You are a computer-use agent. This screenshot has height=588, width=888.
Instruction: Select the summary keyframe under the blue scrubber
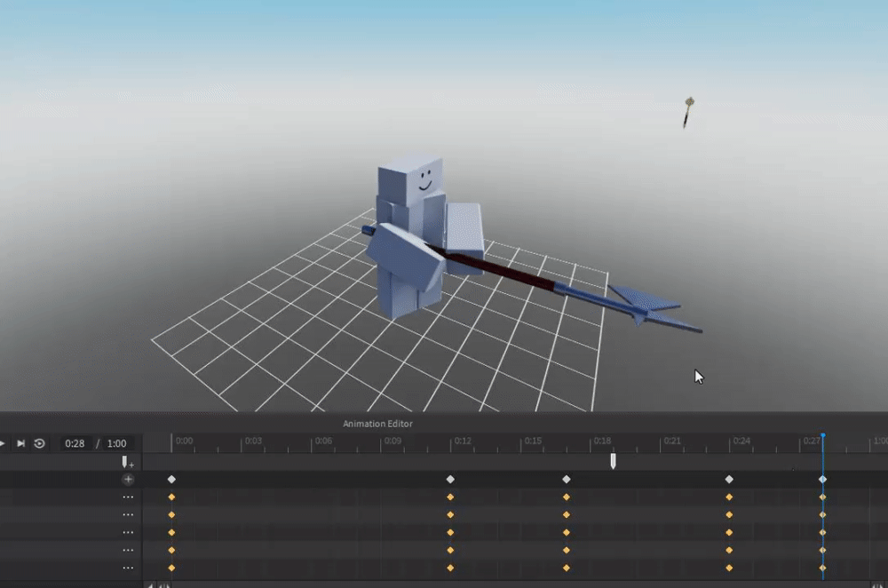click(x=822, y=480)
